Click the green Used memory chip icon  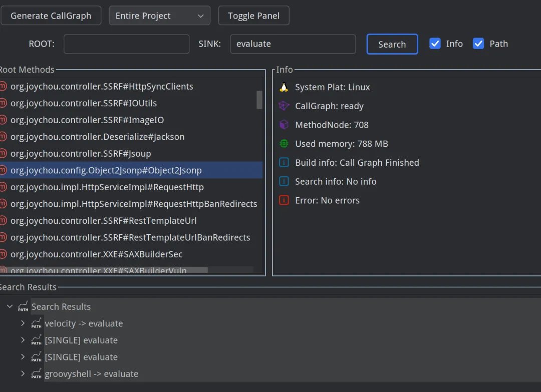point(284,144)
